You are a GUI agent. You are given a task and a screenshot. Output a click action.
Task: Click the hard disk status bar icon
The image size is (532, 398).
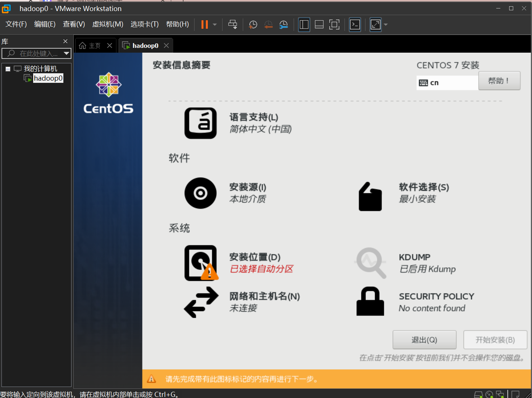pos(478,394)
